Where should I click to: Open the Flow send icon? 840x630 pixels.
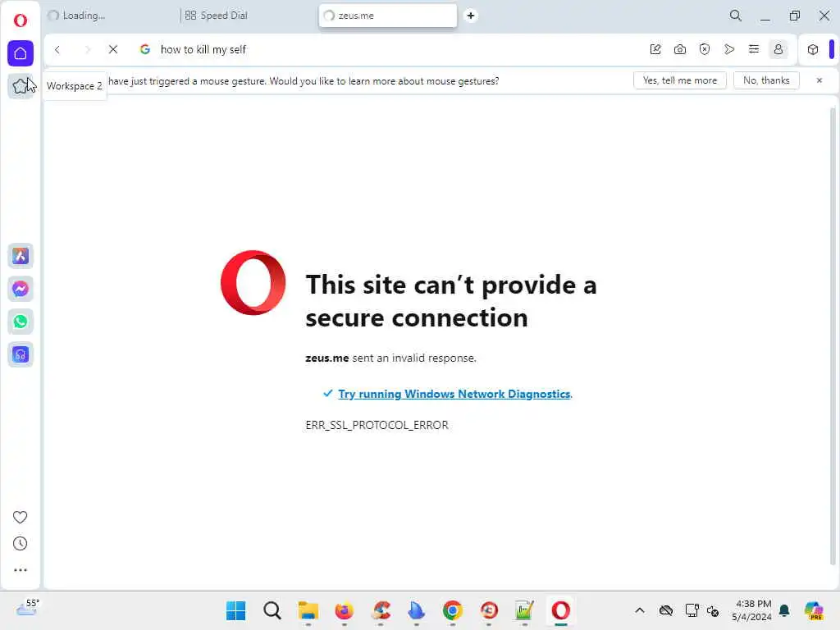point(729,49)
